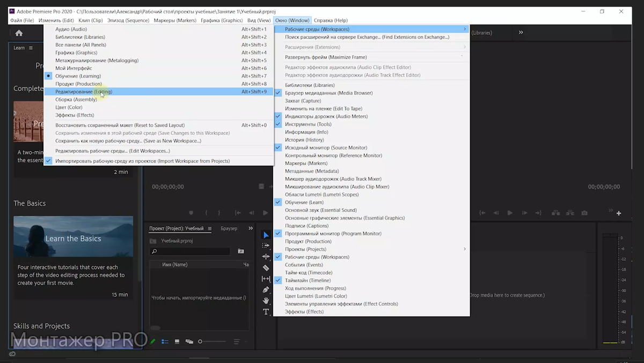This screenshot has width=644, height=363.
Task: Click the Extract button in Program Monitor
Action: pos(570,213)
